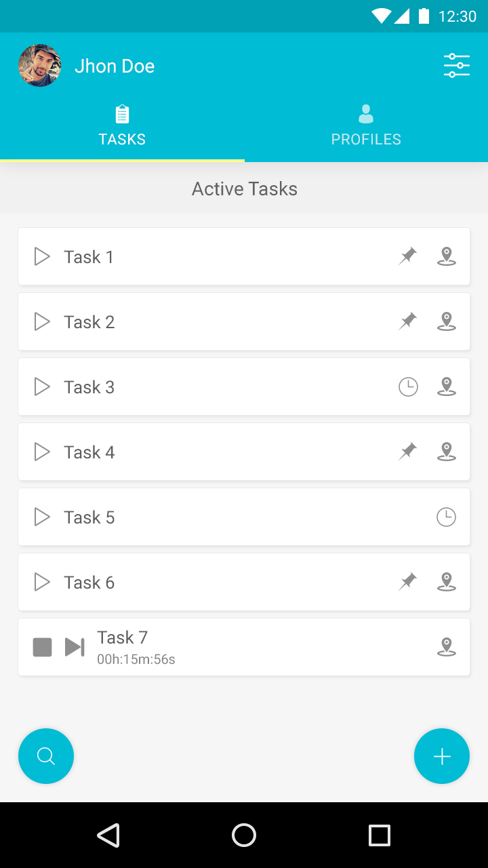
Task: Tap the clock icon on Task 5
Action: 446,517
